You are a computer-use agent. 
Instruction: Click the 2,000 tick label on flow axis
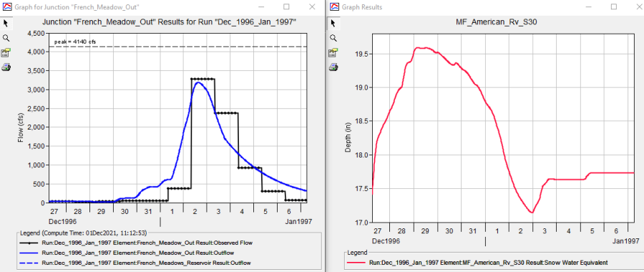point(36,127)
